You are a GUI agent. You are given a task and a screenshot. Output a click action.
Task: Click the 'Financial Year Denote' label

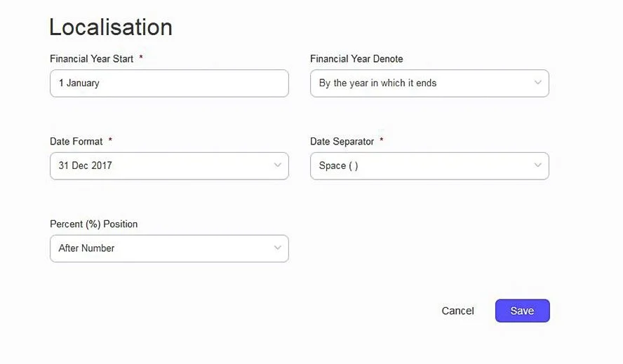point(356,59)
